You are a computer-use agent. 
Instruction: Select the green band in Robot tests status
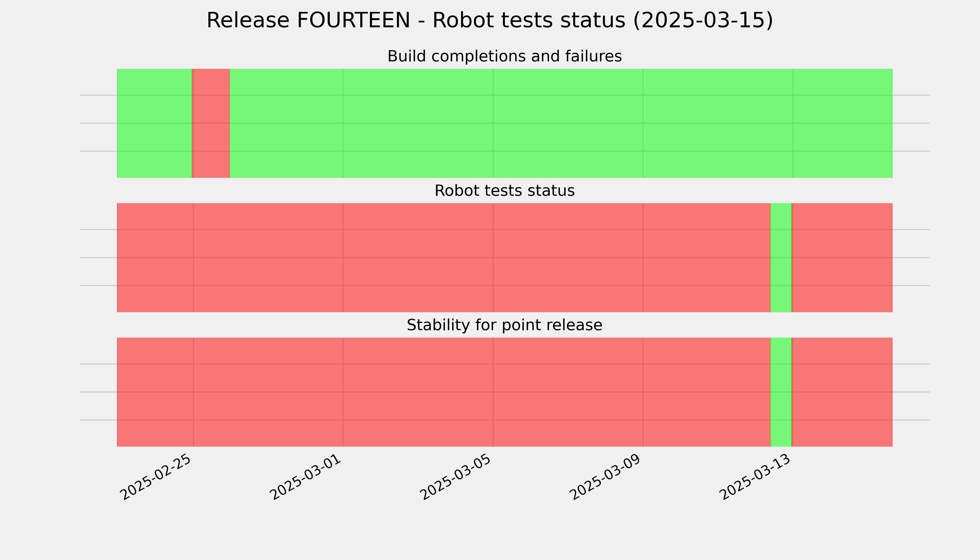click(x=781, y=258)
